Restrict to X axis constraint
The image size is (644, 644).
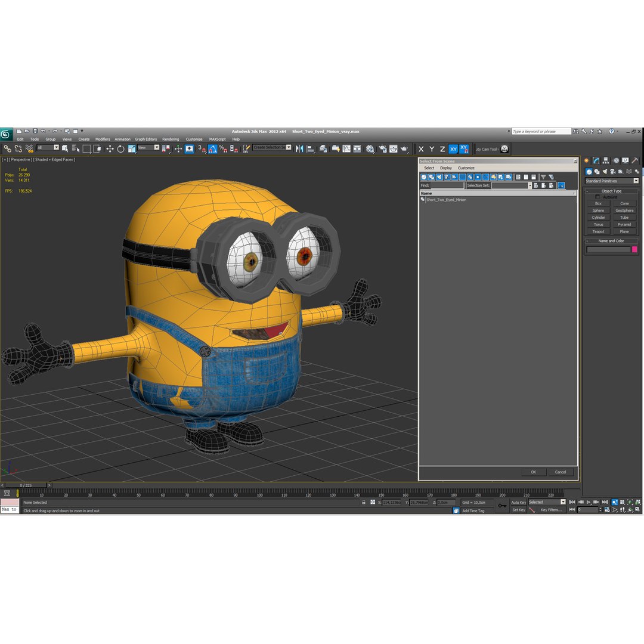421,149
